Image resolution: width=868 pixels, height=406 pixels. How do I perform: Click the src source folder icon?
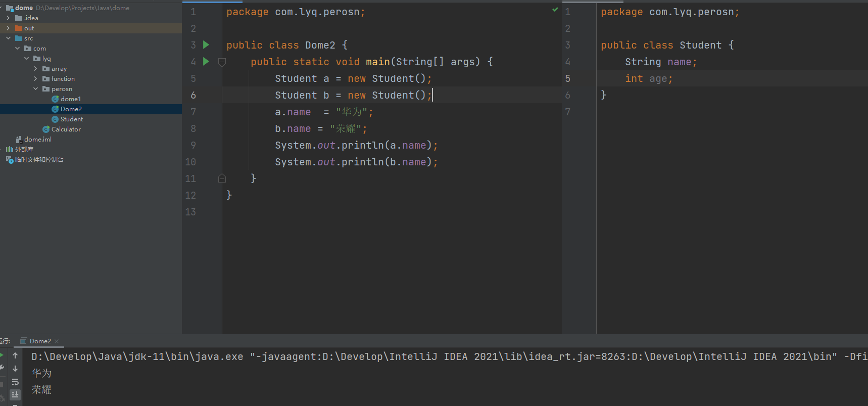19,38
